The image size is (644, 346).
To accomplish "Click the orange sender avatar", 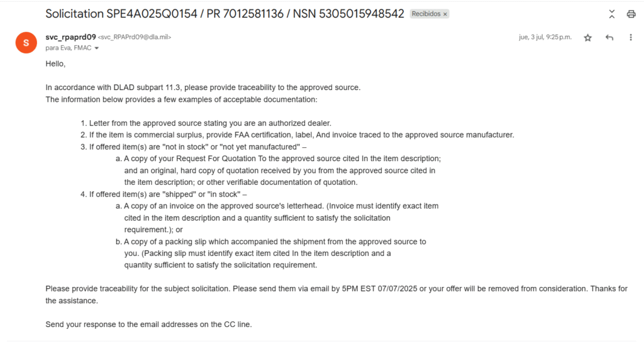I will point(26,43).
